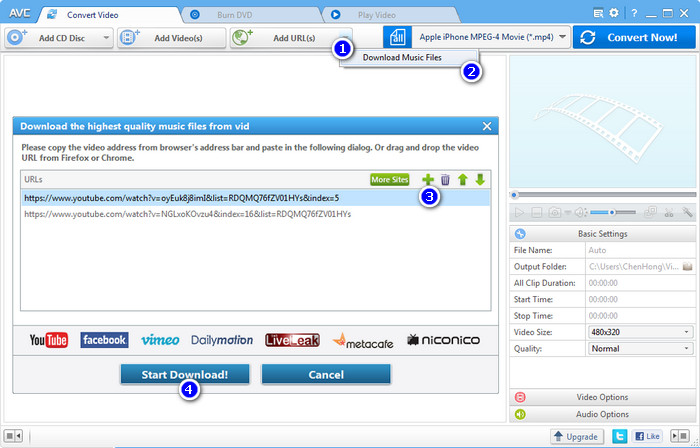Image resolution: width=700 pixels, height=448 pixels.
Task: Mute audio via speaker icon
Action: click(x=579, y=212)
